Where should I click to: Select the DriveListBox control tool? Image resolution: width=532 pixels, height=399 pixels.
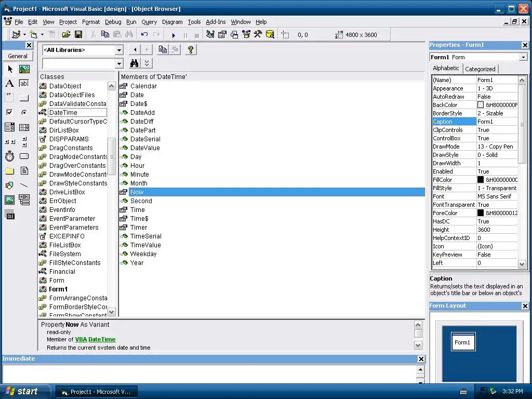24,156
